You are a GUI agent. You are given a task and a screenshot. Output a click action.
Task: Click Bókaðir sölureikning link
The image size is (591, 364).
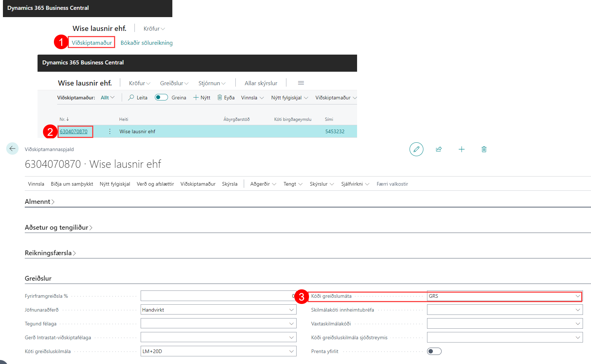(146, 43)
